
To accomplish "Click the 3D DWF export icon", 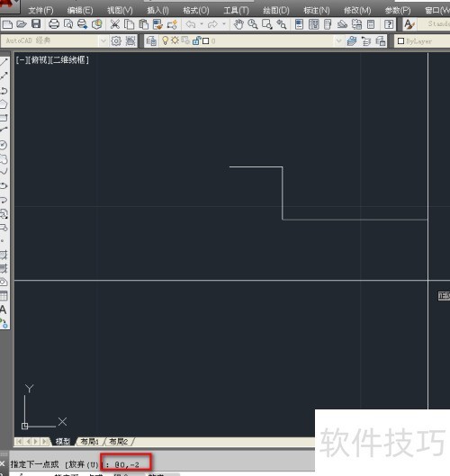I will click(x=97, y=24).
